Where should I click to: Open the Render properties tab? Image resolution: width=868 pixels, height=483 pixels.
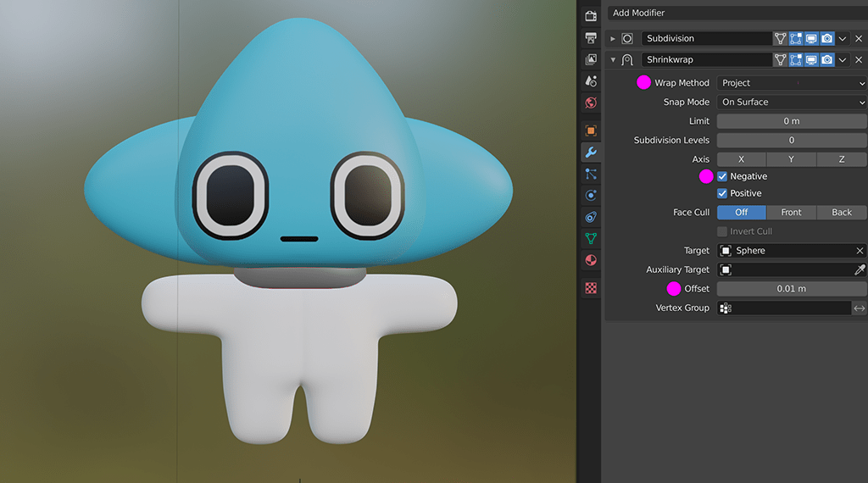coord(591,16)
